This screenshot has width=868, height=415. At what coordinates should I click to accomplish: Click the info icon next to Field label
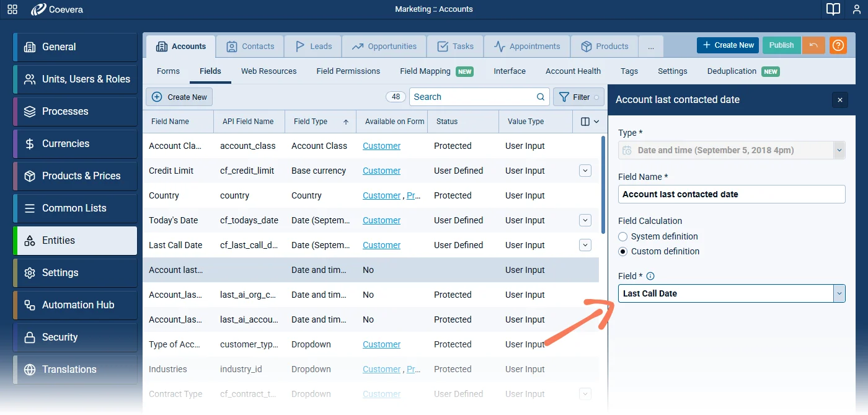(650, 277)
